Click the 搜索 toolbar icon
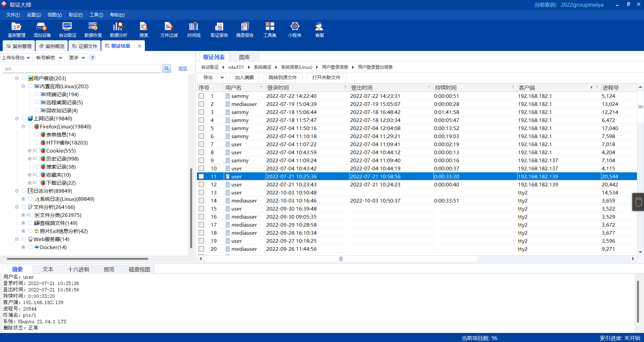 [144, 30]
